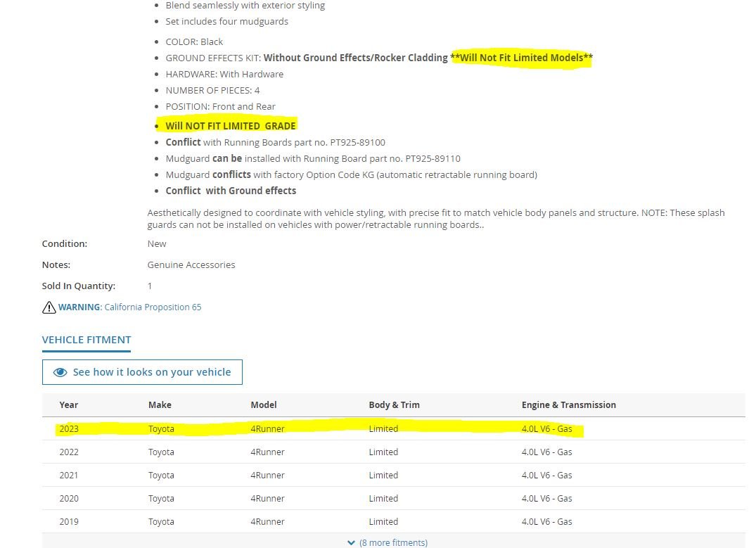Click the HARDWARE: With Hardware bullet
The image size is (756, 548).
(x=224, y=75)
